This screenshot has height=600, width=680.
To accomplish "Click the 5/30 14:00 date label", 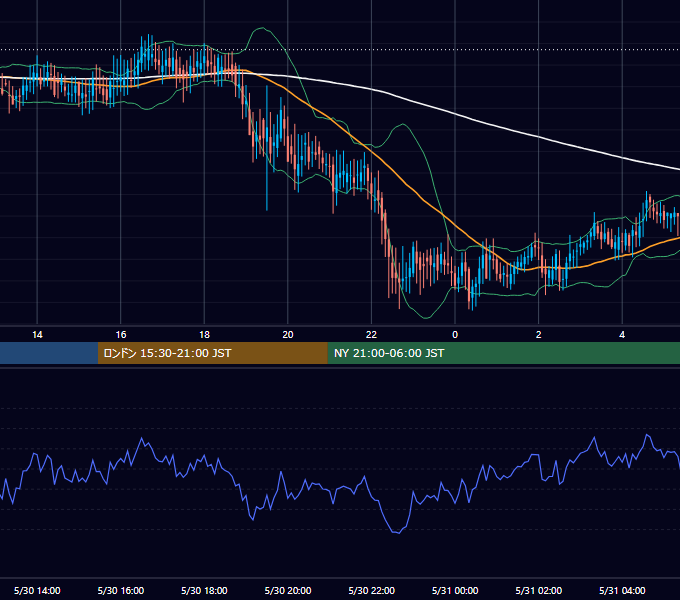I will (37, 590).
